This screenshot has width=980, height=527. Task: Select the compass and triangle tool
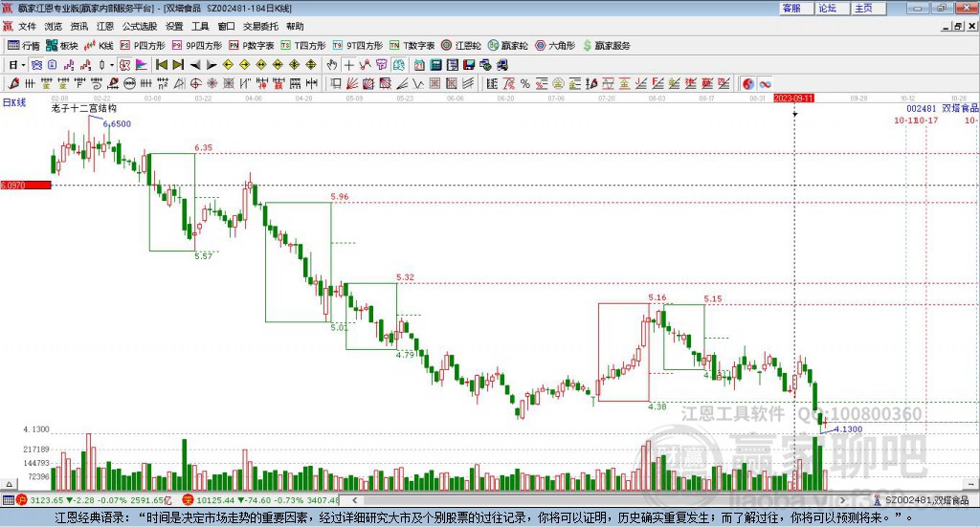tap(179, 83)
